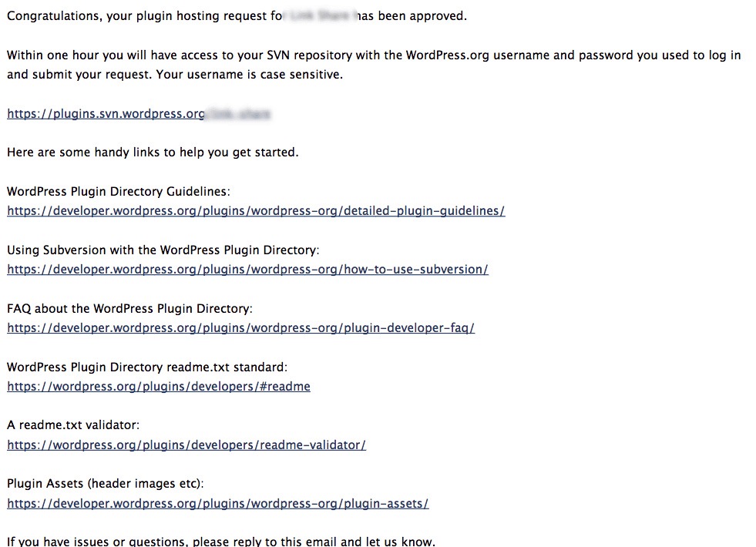This screenshot has height=547, width=756.
Task: Open the plugin-assets link
Action: (x=217, y=504)
